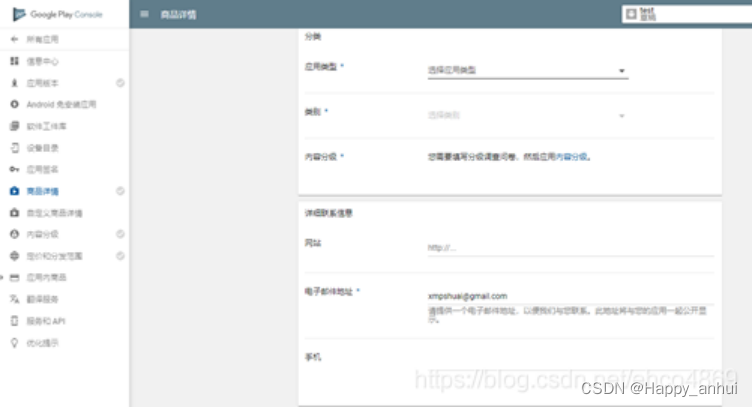Follow the blue 内容分级 link in form

571,157
